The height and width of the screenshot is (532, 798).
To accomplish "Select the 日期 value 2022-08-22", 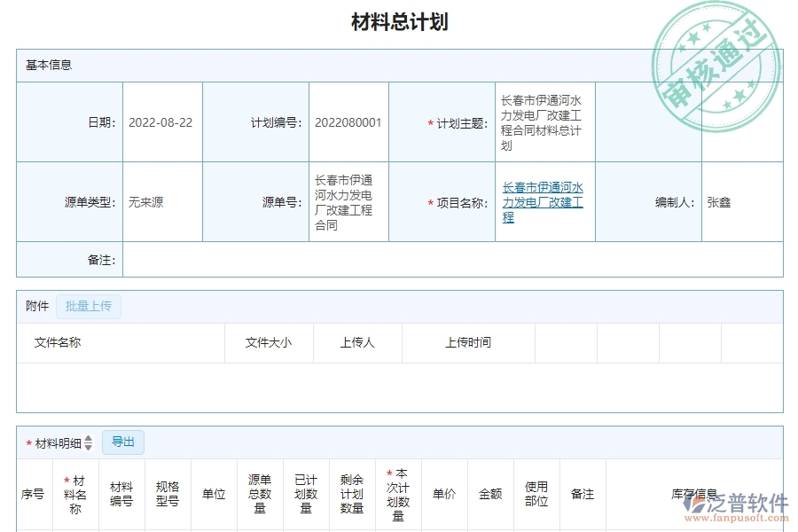I will (162, 121).
